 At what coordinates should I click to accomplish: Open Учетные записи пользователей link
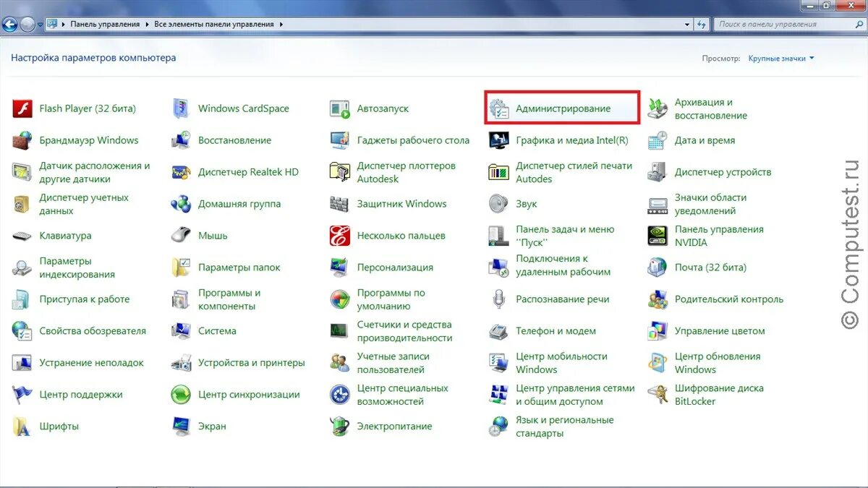393,363
